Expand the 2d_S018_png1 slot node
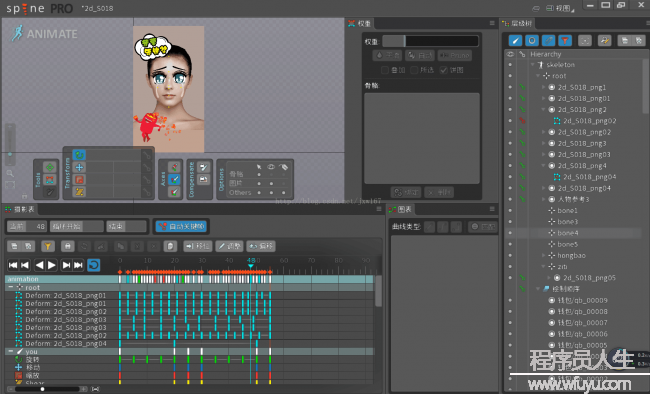The image size is (650, 394). click(x=543, y=87)
